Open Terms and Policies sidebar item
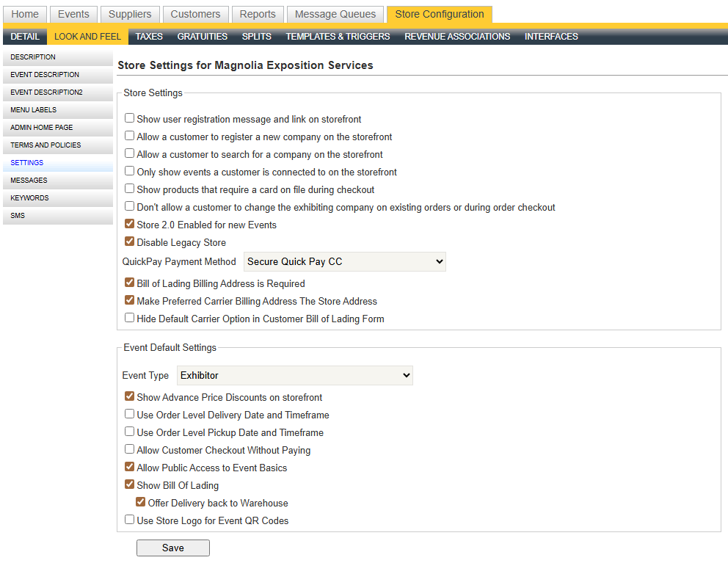Image resolution: width=728 pixels, height=563 pixels. [45, 145]
